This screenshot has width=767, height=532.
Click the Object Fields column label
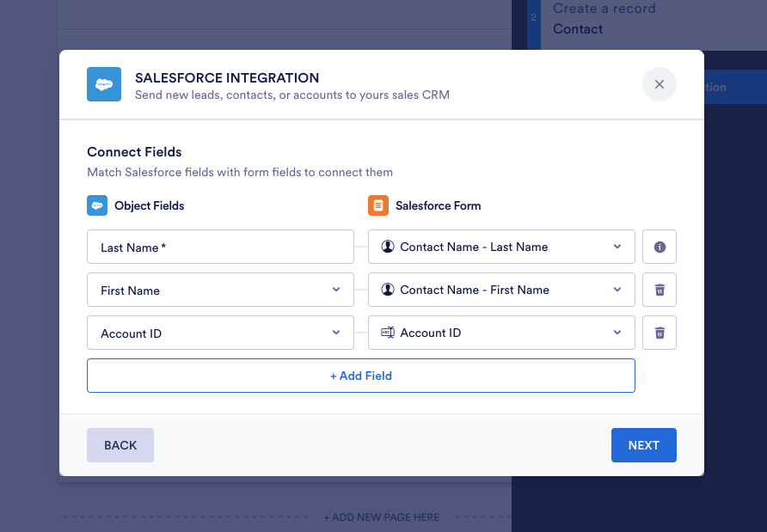[x=150, y=206]
